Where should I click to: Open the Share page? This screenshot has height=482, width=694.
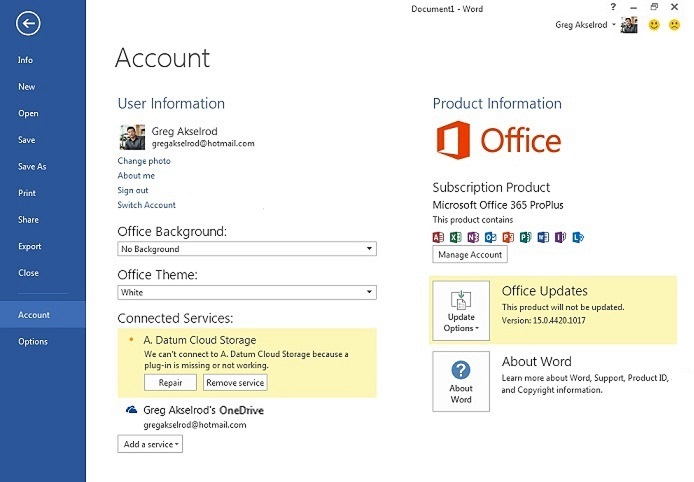point(28,220)
